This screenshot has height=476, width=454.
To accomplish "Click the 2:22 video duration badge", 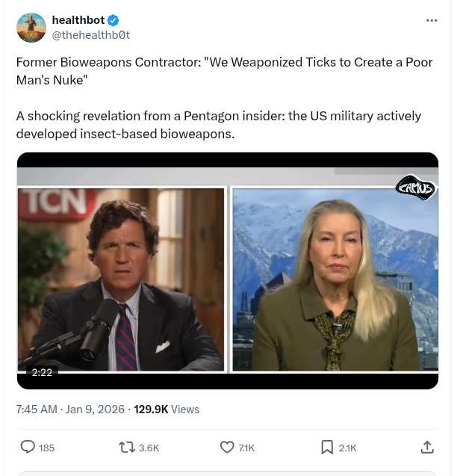I will 42,372.
